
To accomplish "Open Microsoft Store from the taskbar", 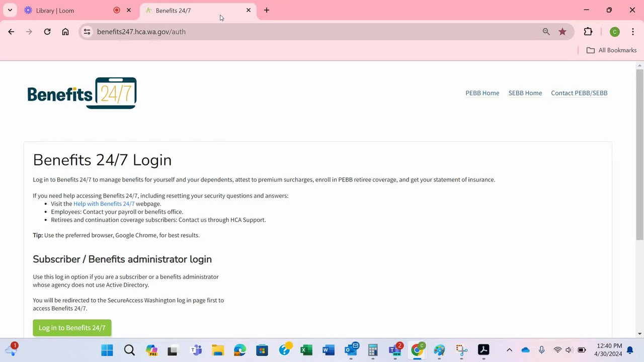I will 262,350.
